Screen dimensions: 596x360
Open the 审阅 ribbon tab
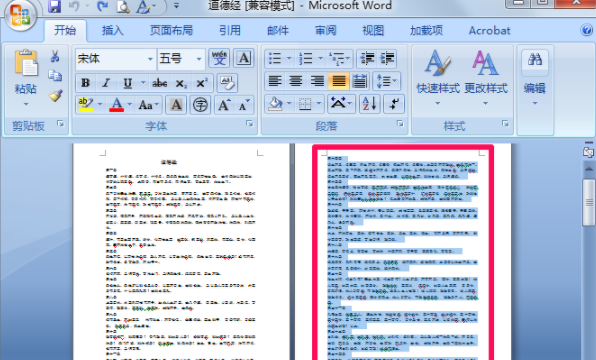click(325, 30)
